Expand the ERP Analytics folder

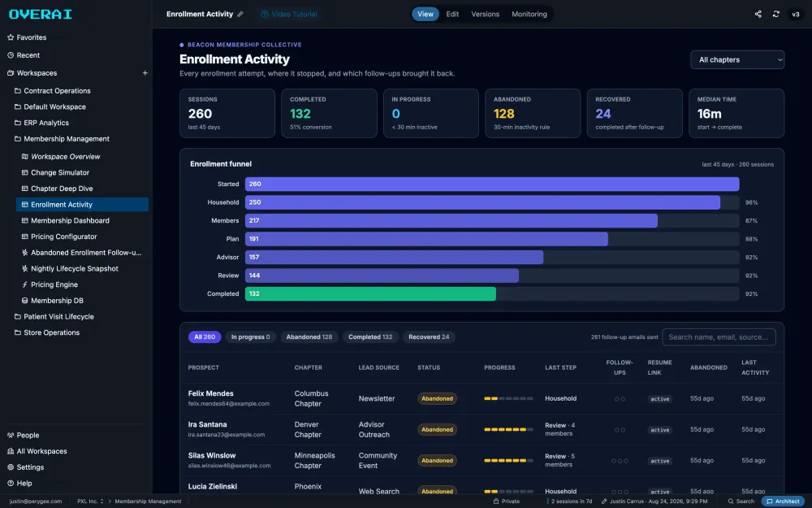point(41,123)
